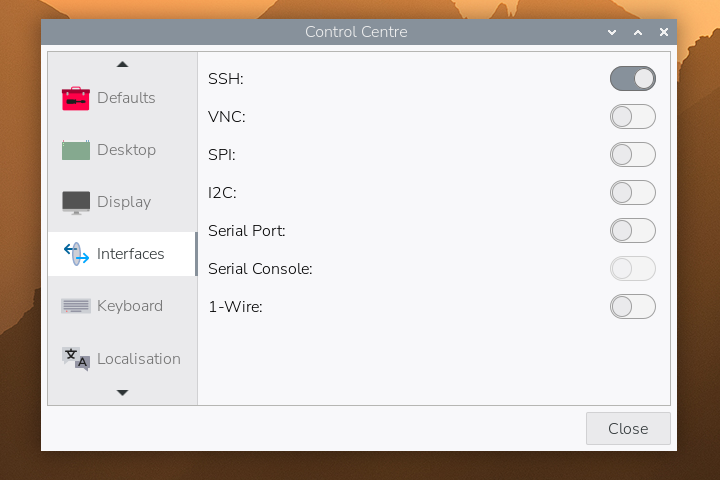
Task: Click the "SSH:" label
Action: click(x=225, y=79)
